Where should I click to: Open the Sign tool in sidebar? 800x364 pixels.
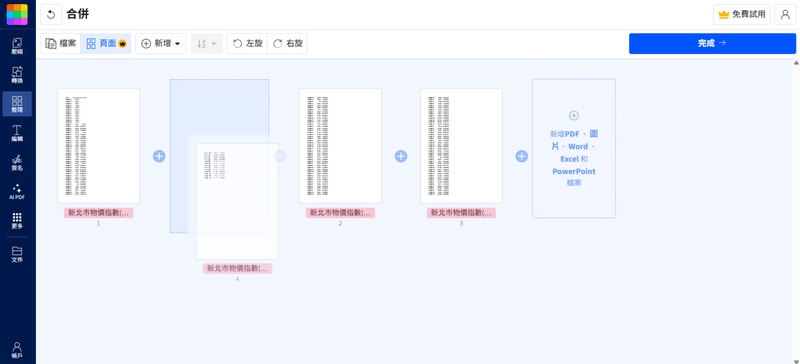pos(17,162)
